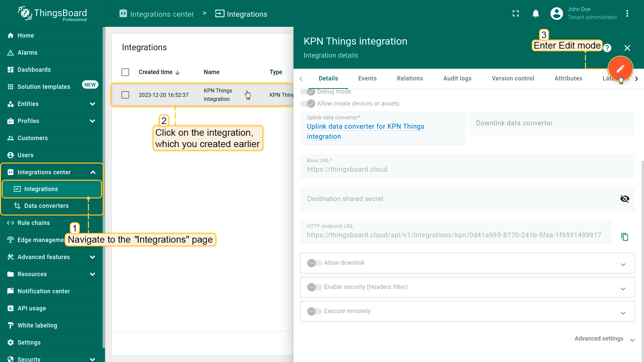This screenshot has height=362, width=644.
Task: Open the Audit logs tab
Action: point(457,78)
